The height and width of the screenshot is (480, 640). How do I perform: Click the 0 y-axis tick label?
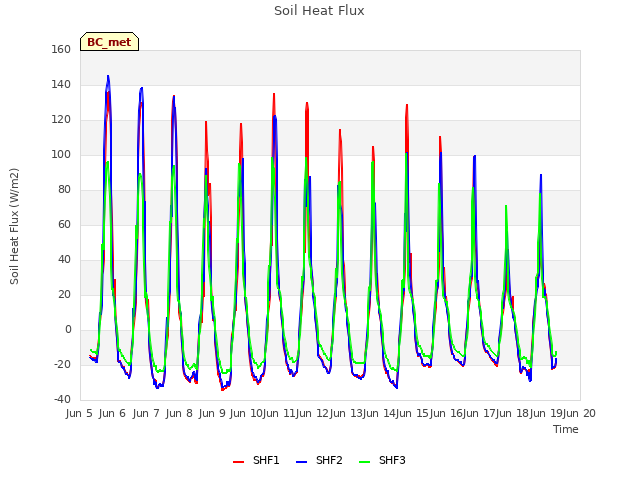click(68, 329)
